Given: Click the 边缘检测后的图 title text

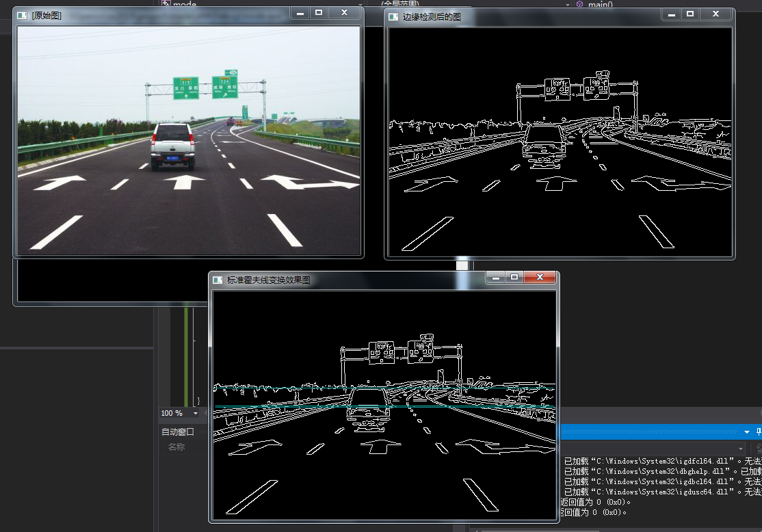Looking at the screenshot, I should tap(432, 17).
